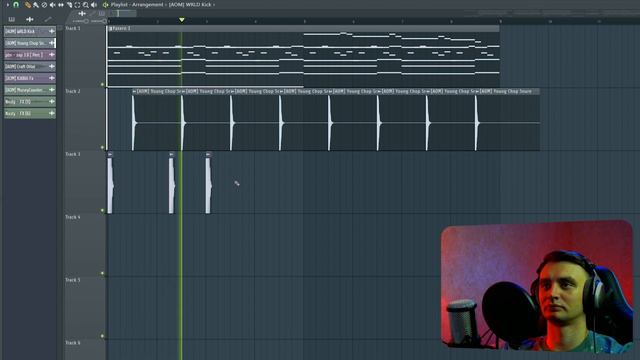This screenshot has width=640, height=360.
Task: Select the Track 1 header label
Action: 73,29
